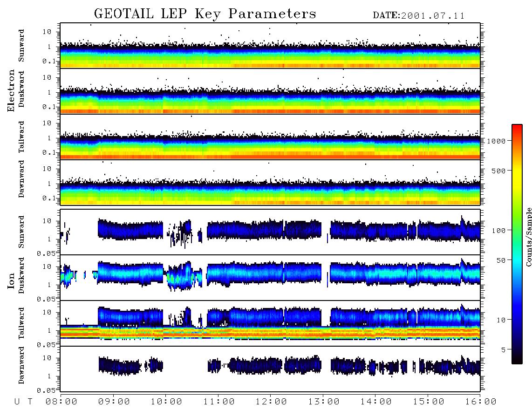Screen dimensions: 532x410
Task: Click the 1000 colorbar tick label
Action: pyautogui.click(x=497, y=141)
